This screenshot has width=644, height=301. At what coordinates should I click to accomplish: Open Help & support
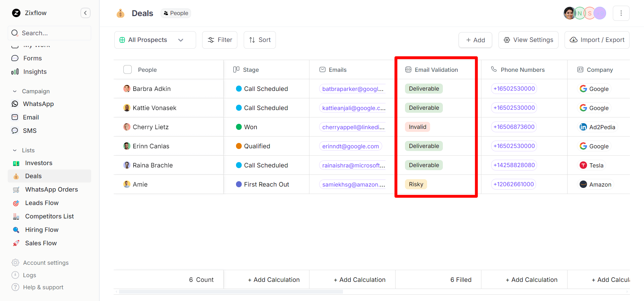coord(43,287)
